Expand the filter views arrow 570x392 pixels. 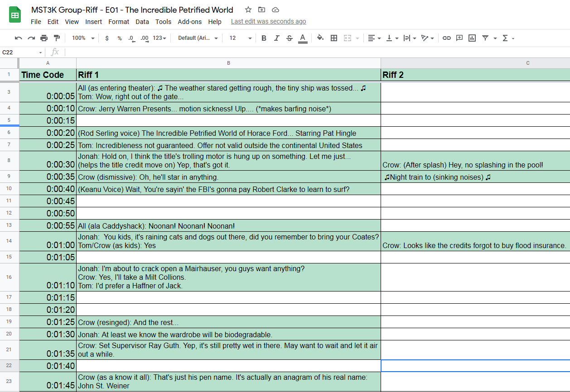495,38
